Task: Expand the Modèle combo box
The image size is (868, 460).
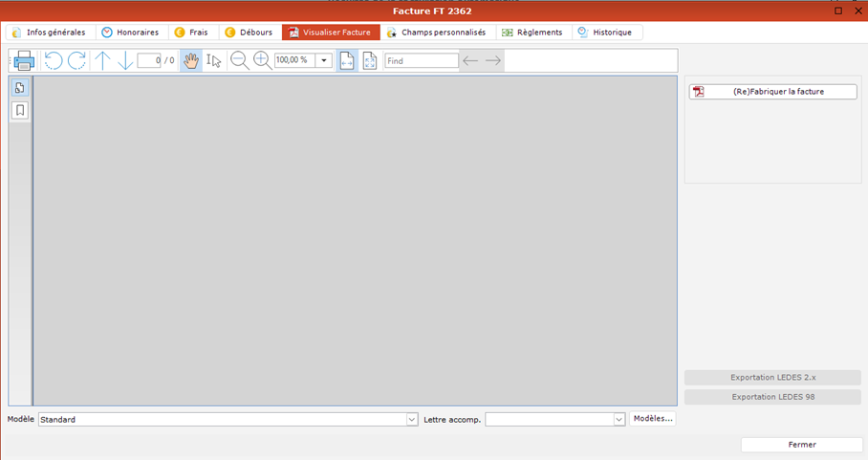Action: (412, 420)
